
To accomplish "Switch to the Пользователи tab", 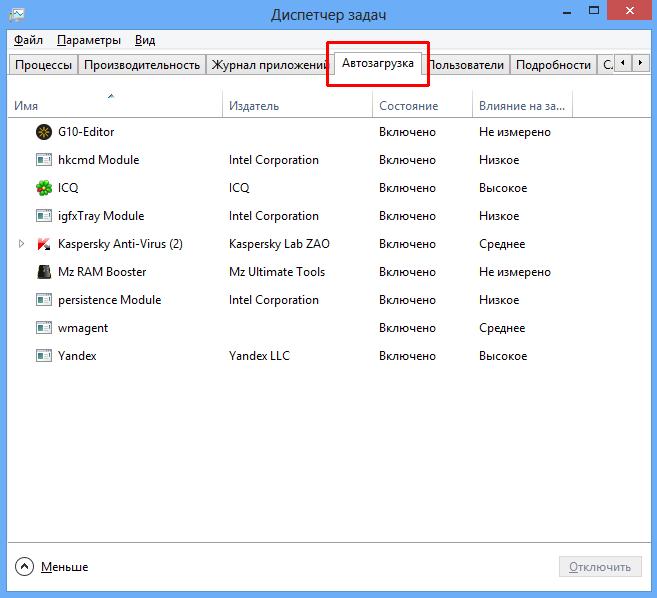I will [x=466, y=65].
